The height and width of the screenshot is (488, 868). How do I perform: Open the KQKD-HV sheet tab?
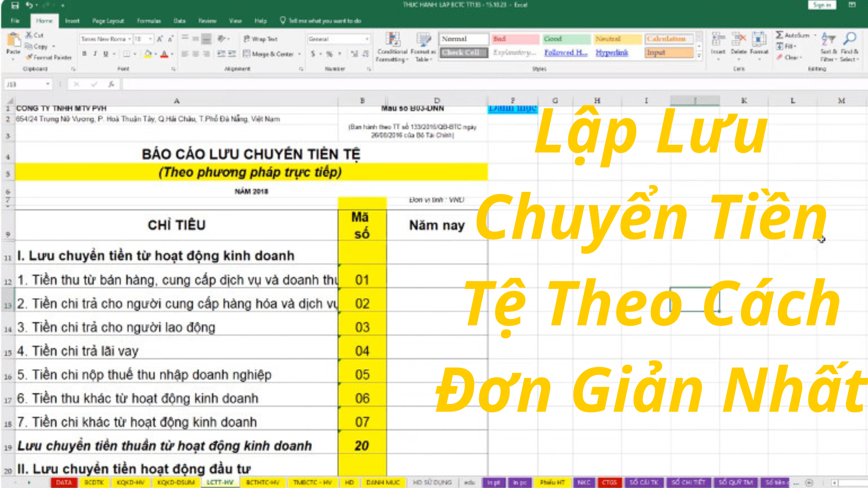click(131, 482)
